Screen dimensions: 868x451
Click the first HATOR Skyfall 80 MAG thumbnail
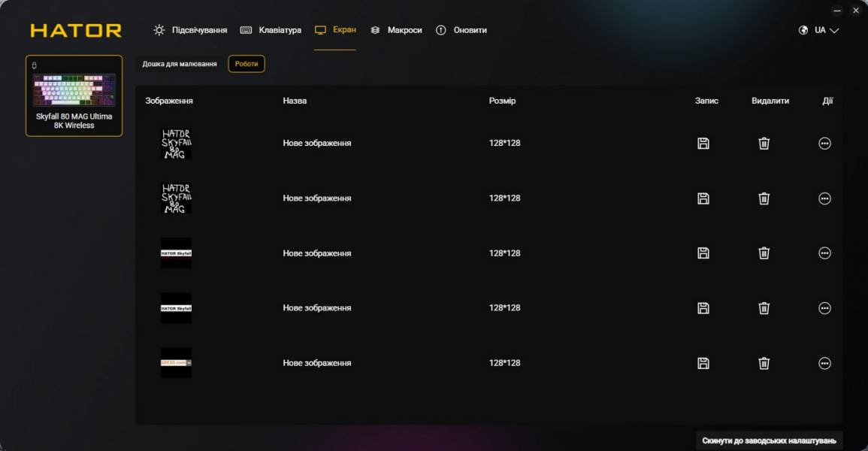(176, 144)
